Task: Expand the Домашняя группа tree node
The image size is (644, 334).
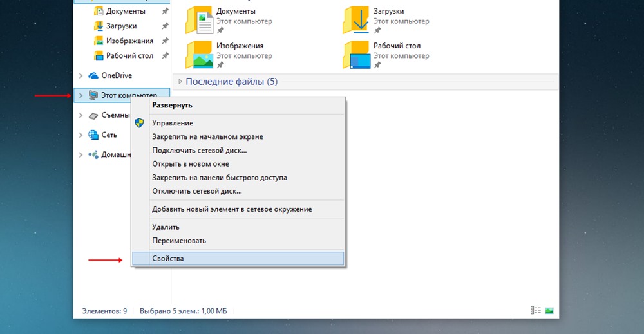Action: (81, 154)
